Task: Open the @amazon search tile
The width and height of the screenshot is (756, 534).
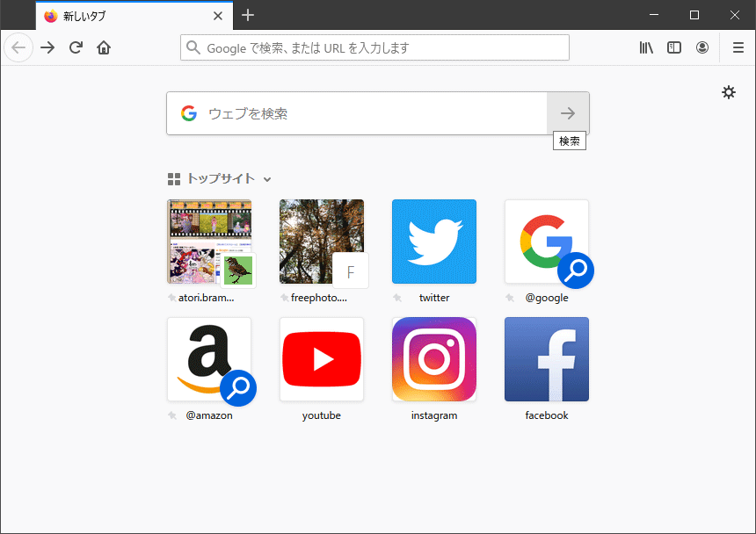Action: pyautogui.click(x=209, y=359)
